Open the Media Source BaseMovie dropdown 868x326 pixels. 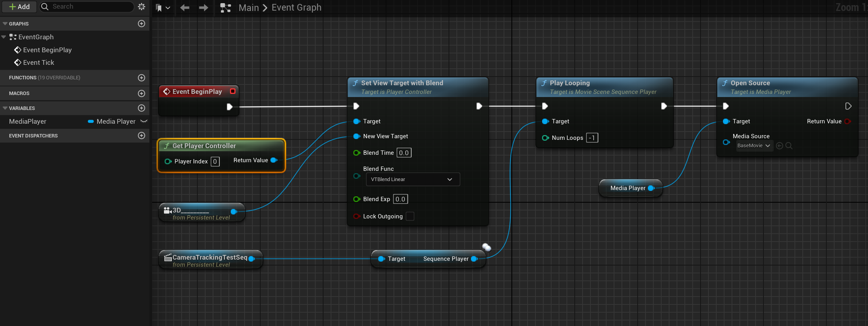[x=754, y=146]
